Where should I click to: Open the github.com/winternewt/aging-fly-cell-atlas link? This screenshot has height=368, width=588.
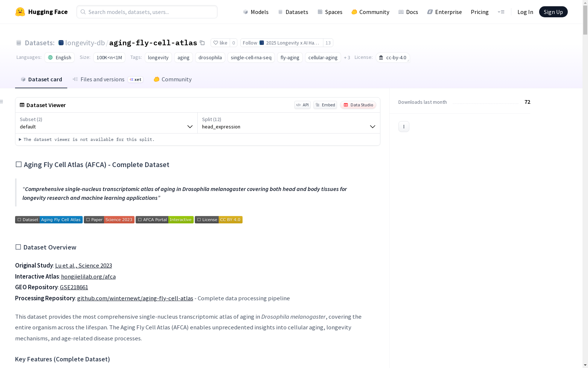(135, 298)
